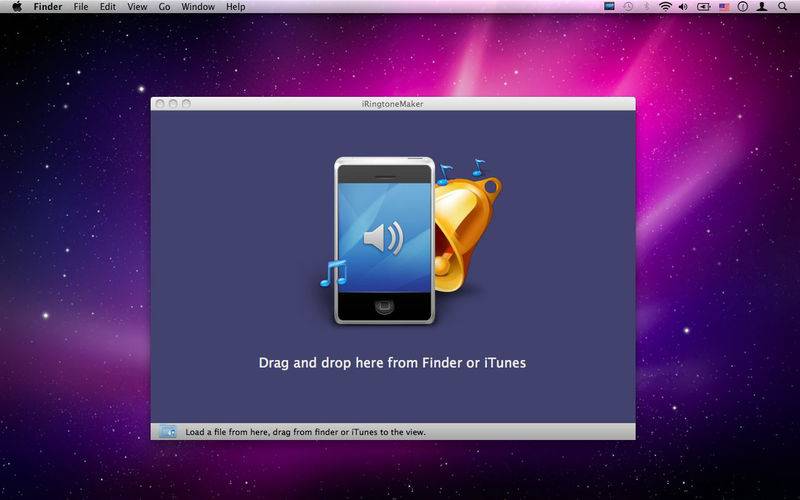Open Spotlight search magnifier
The width and height of the screenshot is (800, 500).
click(x=782, y=7)
